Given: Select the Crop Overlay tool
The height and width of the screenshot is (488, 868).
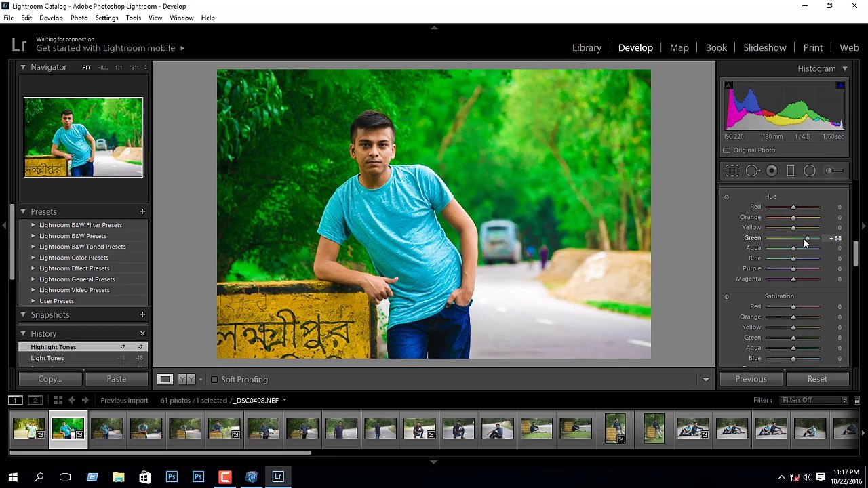Looking at the screenshot, I should (x=732, y=171).
